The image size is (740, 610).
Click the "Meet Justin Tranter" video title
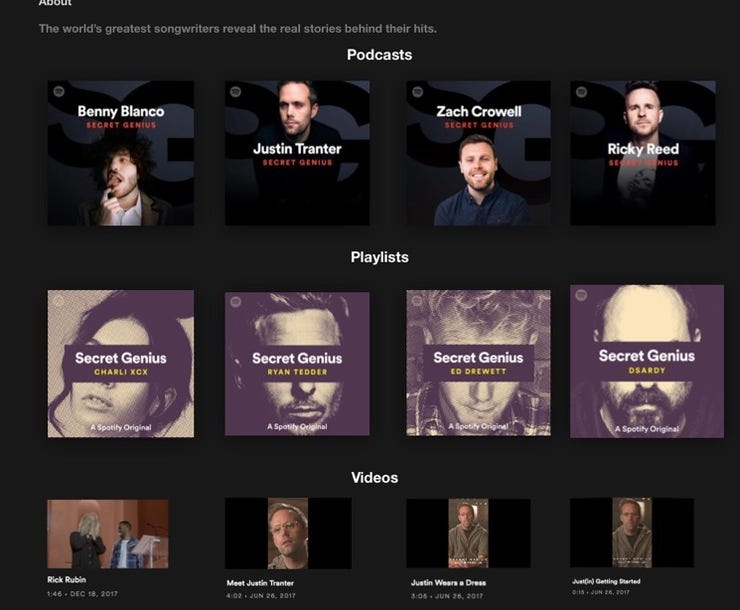pyautogui.click(x=260, y=583)
